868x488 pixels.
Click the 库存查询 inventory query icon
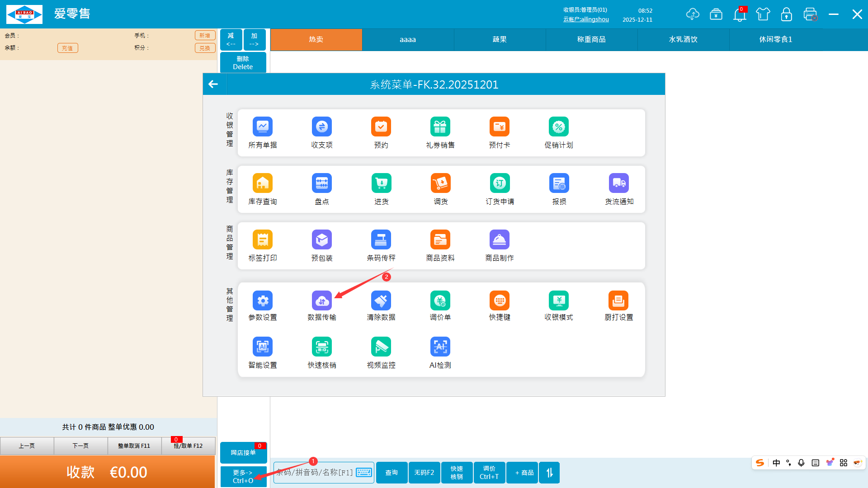(263, 183)
